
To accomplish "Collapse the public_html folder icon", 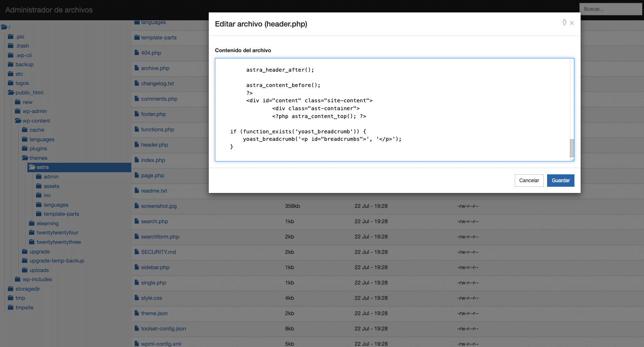I will 11,93.
